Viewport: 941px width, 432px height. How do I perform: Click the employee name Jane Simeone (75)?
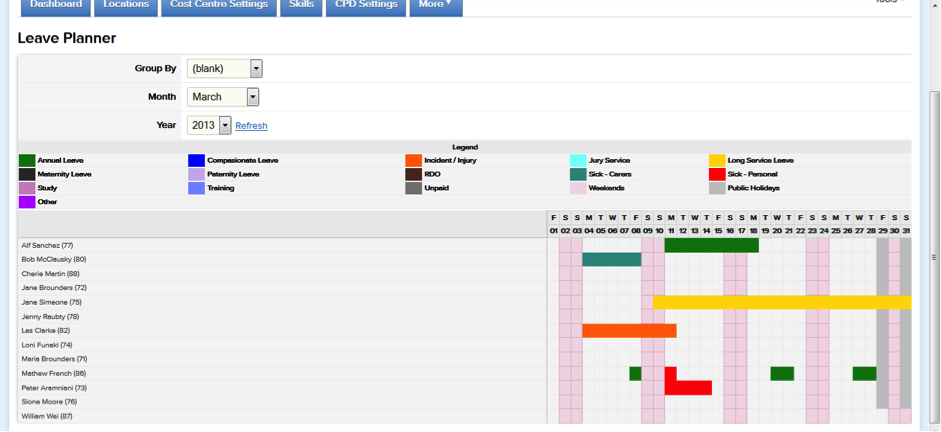(x=52, y=302)
